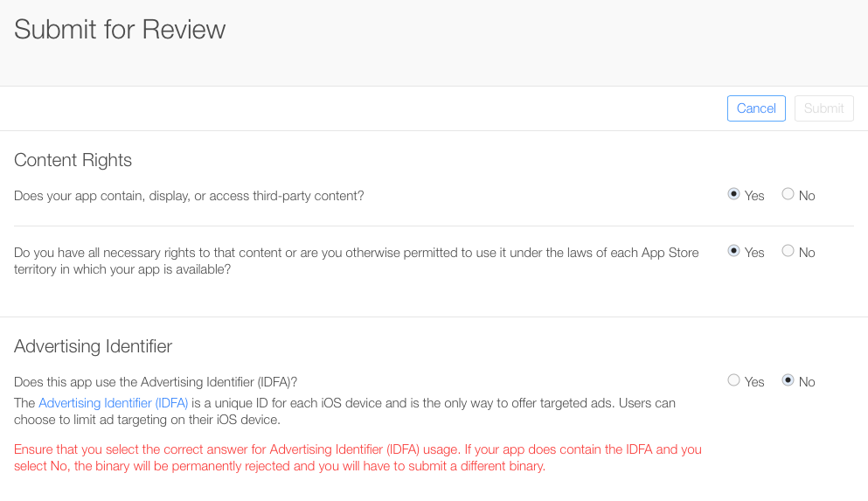868x501 pixels.
Task: Click the Submit for Review page title
Action: (x=121, y=30)
